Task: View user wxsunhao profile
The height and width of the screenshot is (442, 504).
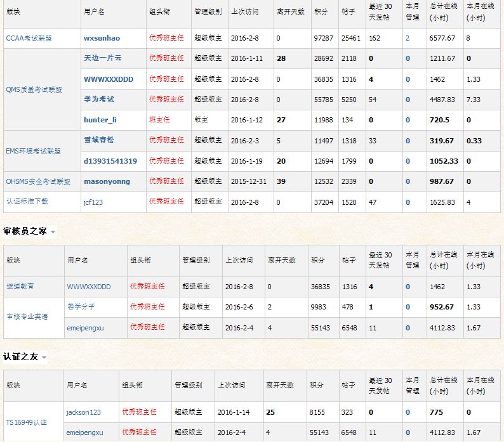Action: 102,38
